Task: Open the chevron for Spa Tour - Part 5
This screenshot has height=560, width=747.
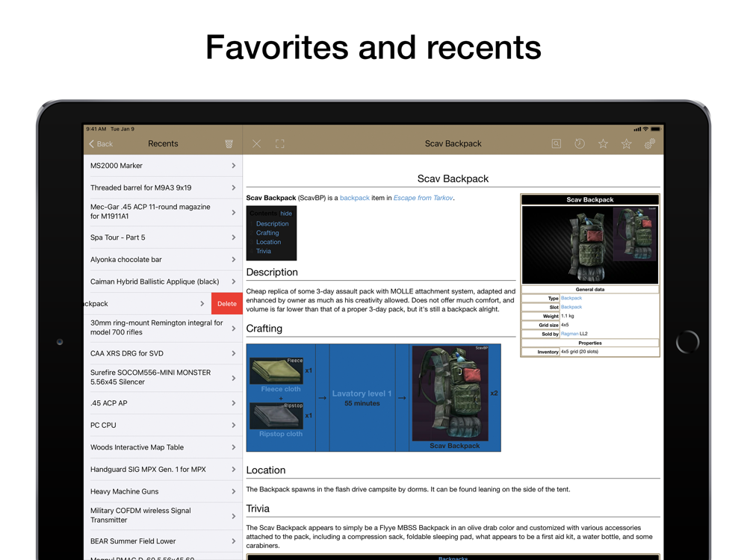Action: point(233,237)
